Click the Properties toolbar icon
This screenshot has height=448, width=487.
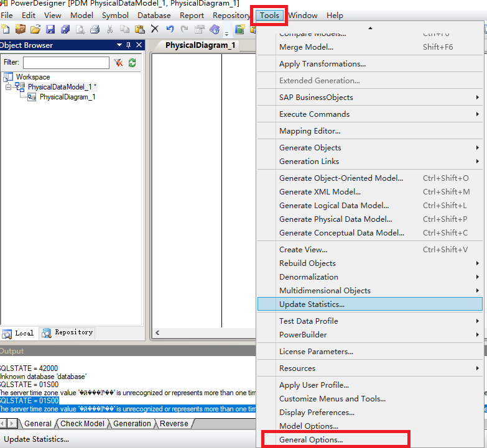[x=200, y=29]
